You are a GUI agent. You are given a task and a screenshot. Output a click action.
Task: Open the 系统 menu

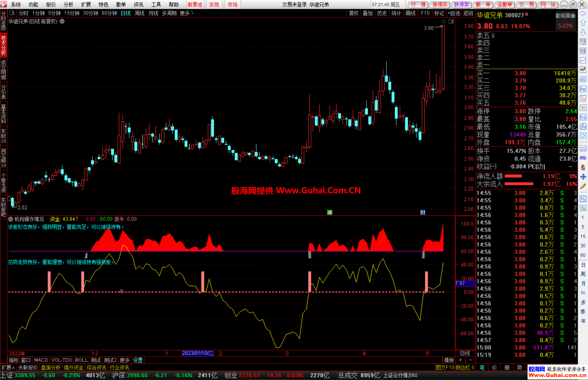click(x=16, y=5)
